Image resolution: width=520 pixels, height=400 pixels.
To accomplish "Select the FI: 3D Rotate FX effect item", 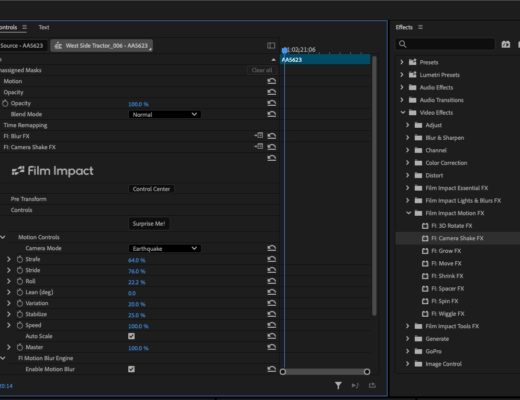I will (451, 226).
